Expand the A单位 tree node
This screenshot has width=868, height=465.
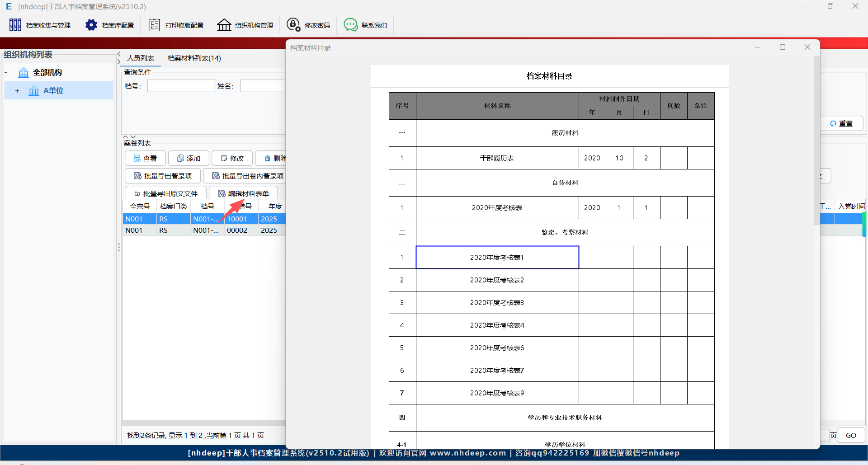pos(17,91)
